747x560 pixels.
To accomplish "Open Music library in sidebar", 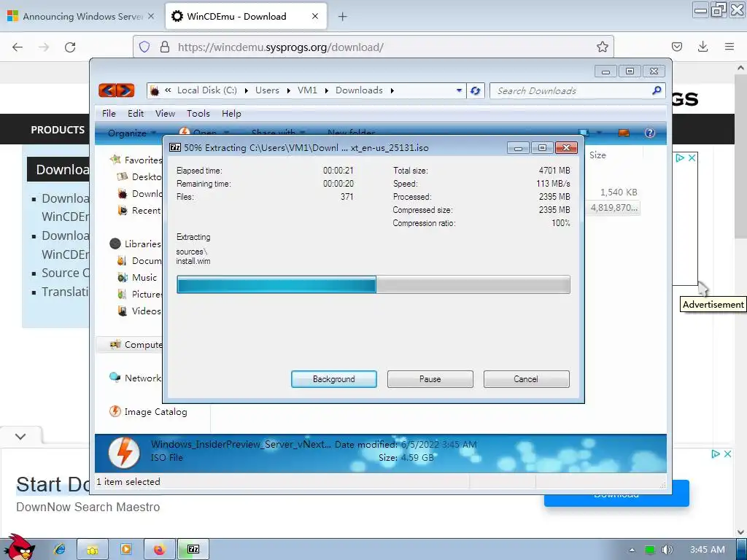I will tap(144, 277).
